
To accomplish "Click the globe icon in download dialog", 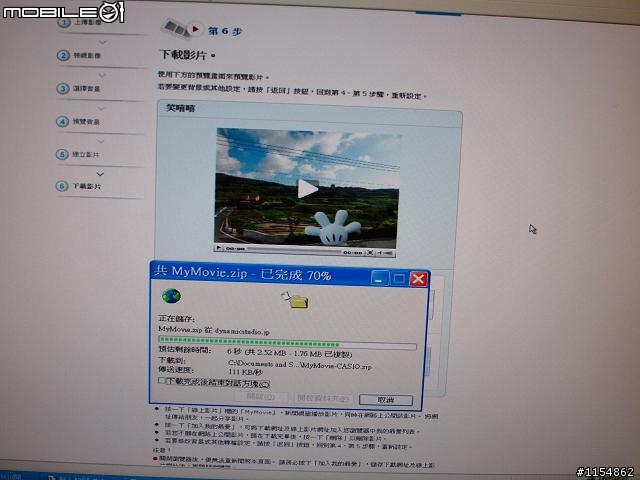I will [171, 296].
